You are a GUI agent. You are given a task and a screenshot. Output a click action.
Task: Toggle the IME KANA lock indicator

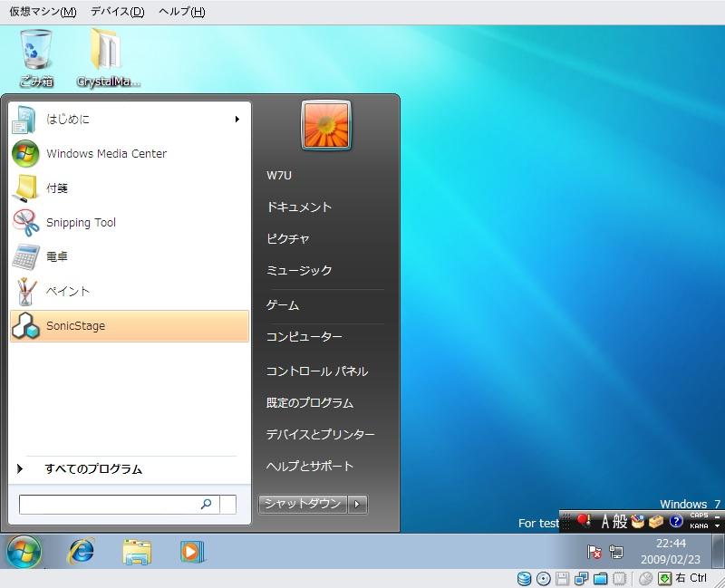(699, 526)
